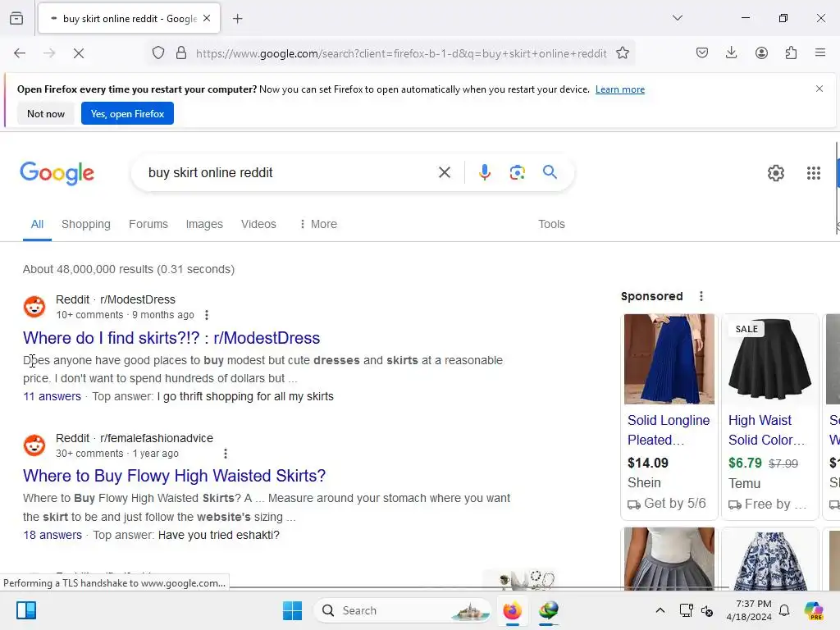Screen dimensions: 840x630
Task: Open 'Where to Buy Flowy High Waisted Skirts?'
Action: coord(174,476)
